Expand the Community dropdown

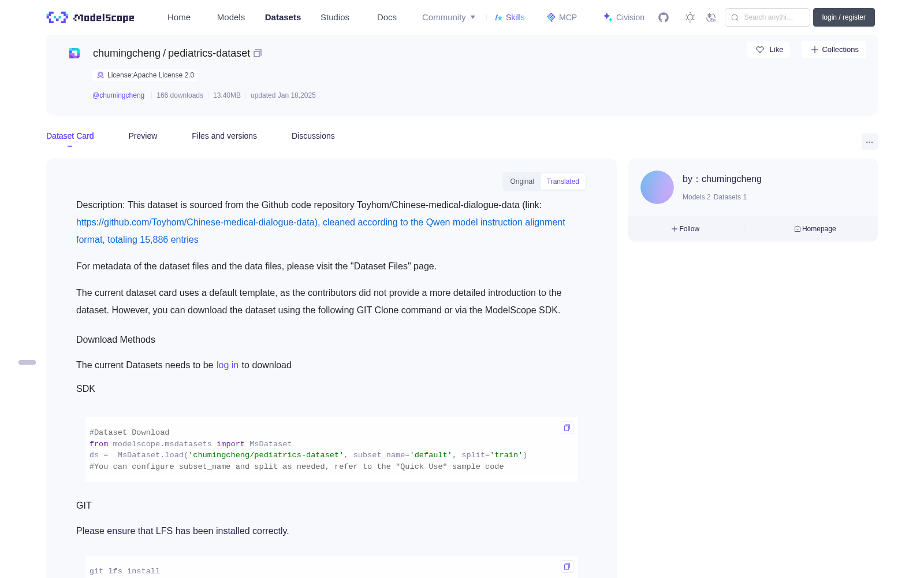tap(449, 17)
